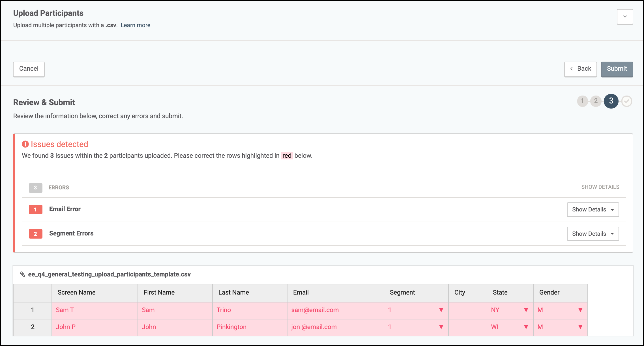This screenshot has width=644, height=346.
Task: Click the red badge next to Segment Errors
Action: [x=36, y=234]
